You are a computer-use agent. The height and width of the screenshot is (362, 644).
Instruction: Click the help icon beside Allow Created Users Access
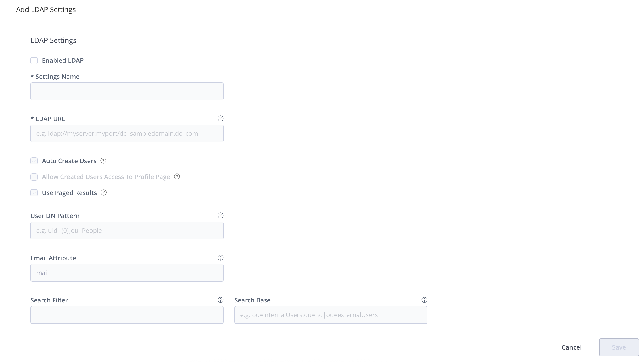(177, 177)
